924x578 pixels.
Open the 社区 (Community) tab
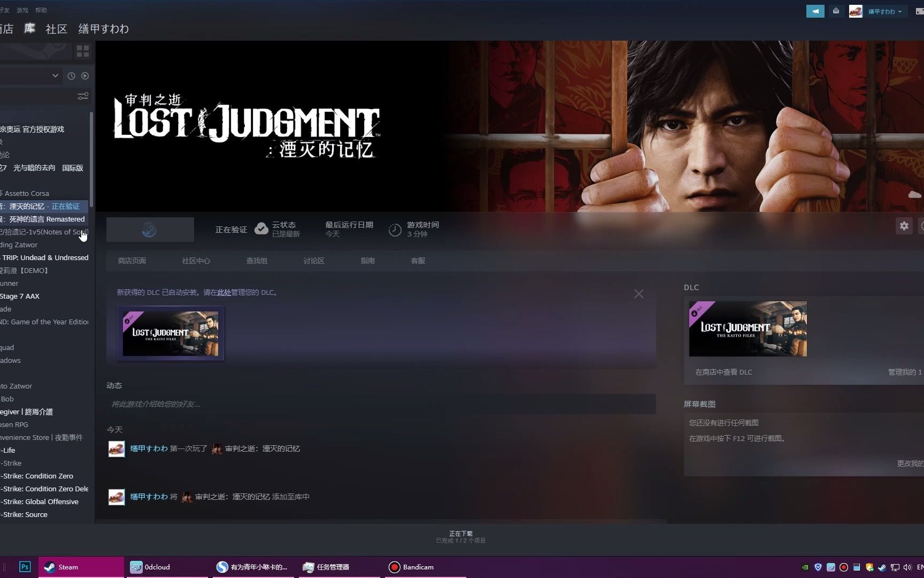point(56,29)
